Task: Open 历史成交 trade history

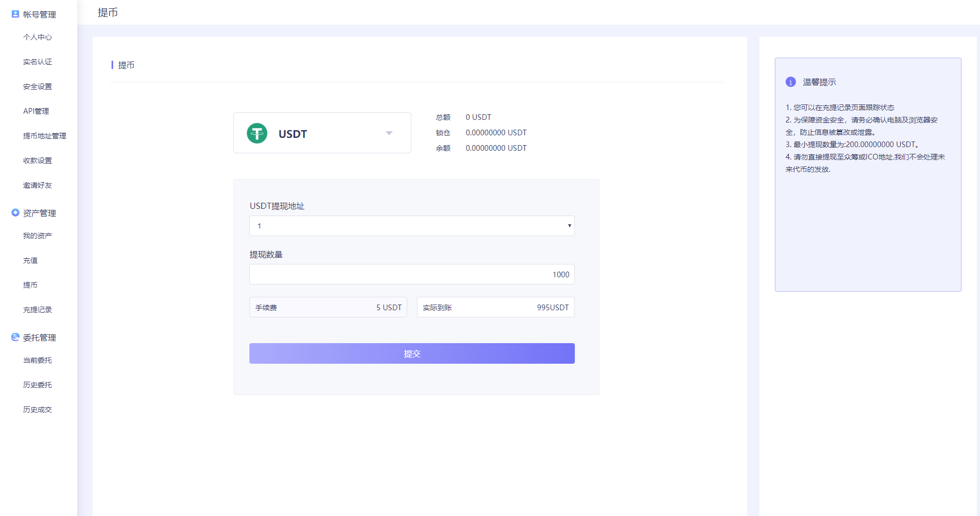Action: (x=38, y=410)
